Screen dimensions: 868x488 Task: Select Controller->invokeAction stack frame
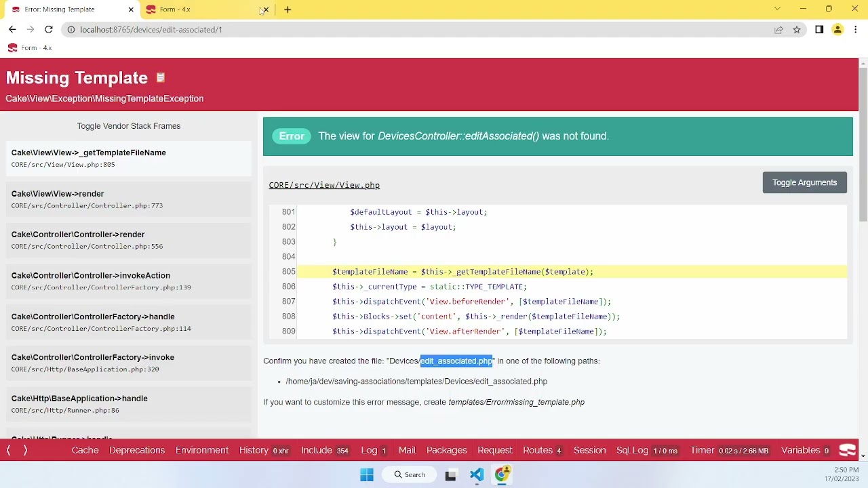[x=128, y=281]
